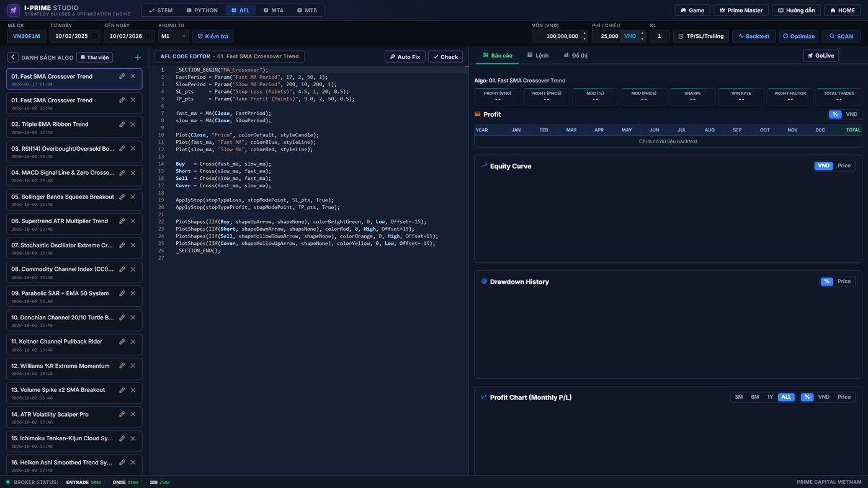Switch to the PYTHON mode tab
The height and width of the screenshot is (488, 868).
pos(202,10)
